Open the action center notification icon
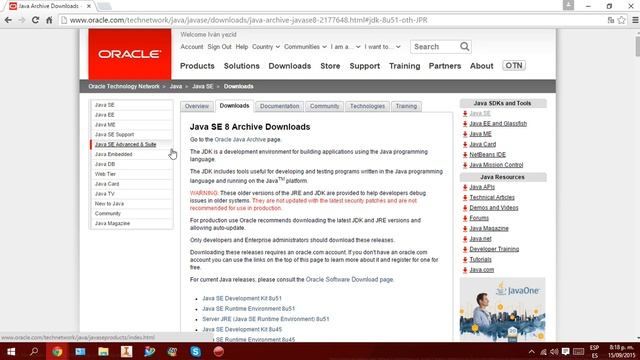This screenshot has height=360, width=640. 565,351
